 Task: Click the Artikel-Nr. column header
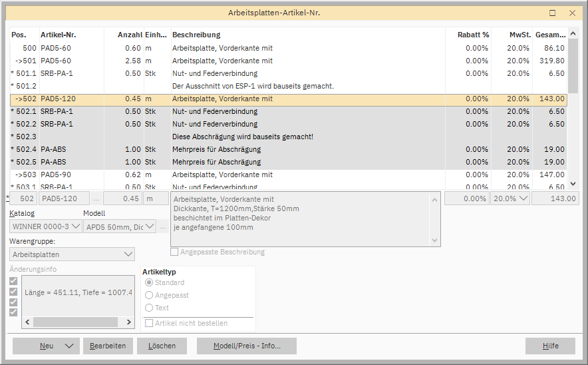[59, 35]
